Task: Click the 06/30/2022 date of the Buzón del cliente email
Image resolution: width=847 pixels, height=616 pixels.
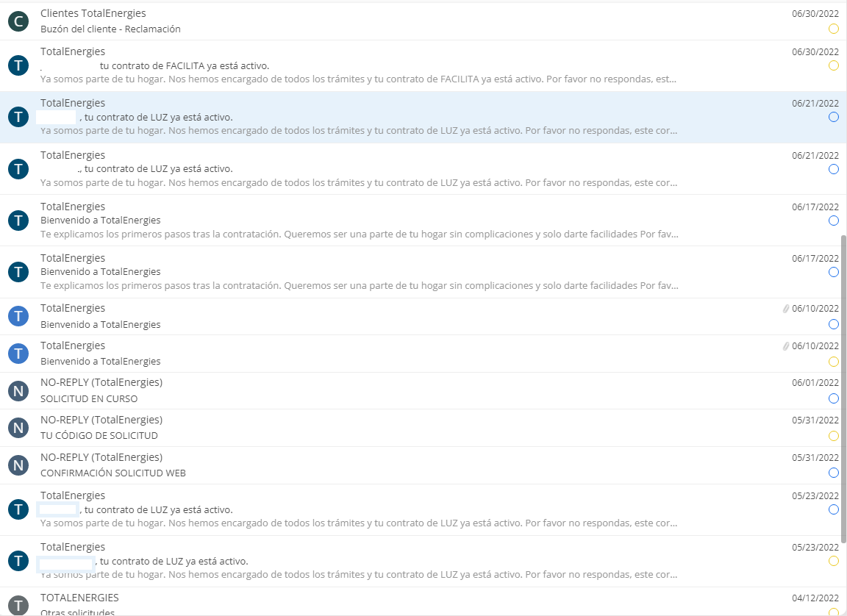Action: (815, 14)
